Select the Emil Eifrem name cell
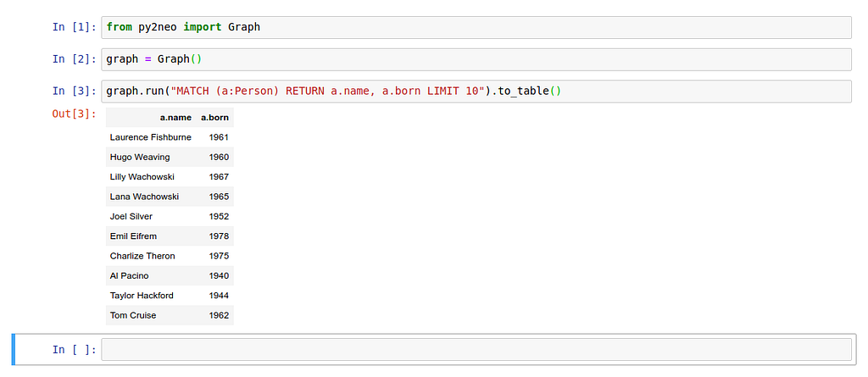 click(x=133, y=236)
